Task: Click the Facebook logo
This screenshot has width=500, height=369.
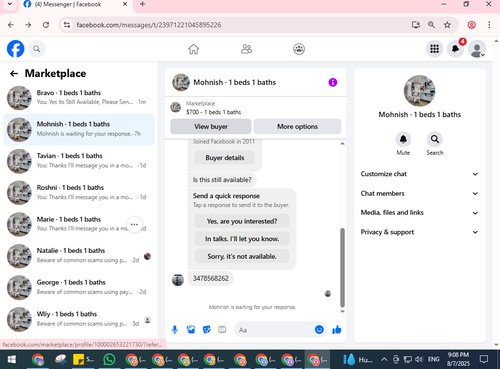Action: 15,49
